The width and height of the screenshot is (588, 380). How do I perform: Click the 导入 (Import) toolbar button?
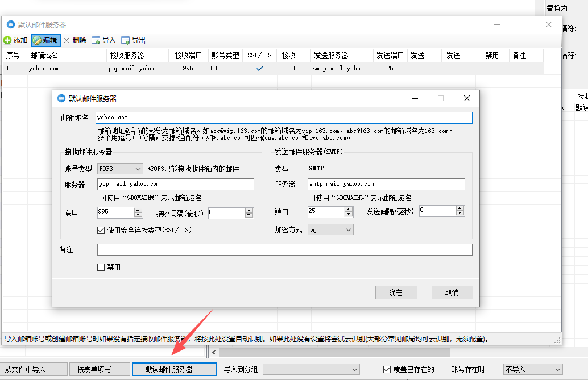[x=104, y=40]
